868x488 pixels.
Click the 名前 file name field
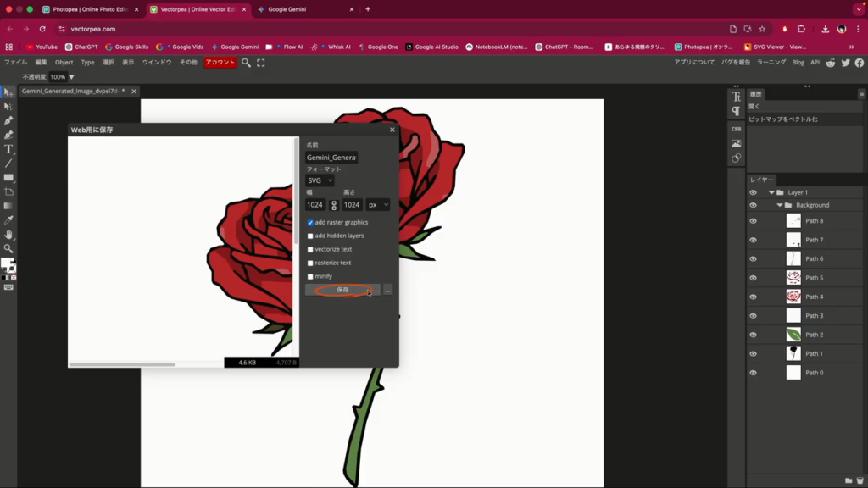[331, 158]
